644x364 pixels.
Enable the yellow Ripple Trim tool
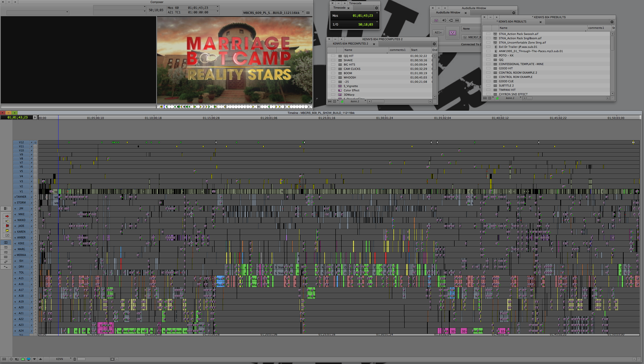click(7, 231)
